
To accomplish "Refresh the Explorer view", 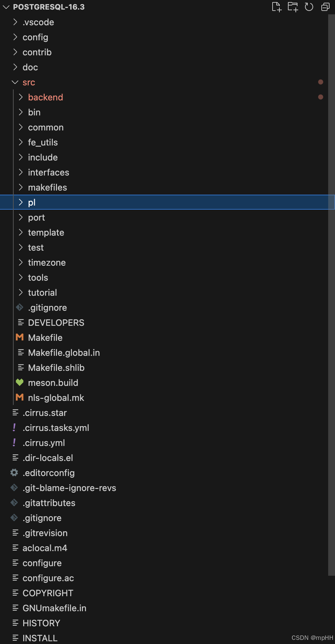I will click(309, 6).
